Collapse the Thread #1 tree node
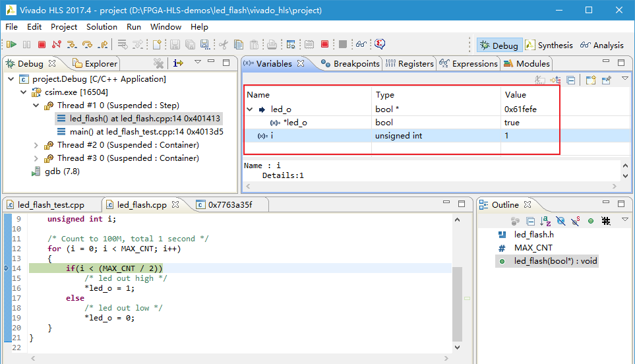Image resolution: width=635 pixels, height=364 pixels. [x=36, y=106]
